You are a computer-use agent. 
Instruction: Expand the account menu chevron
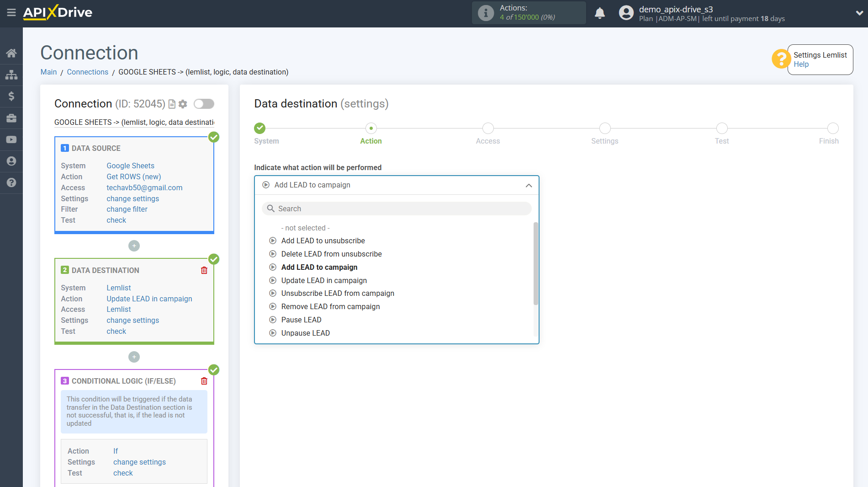click(859, 13)
